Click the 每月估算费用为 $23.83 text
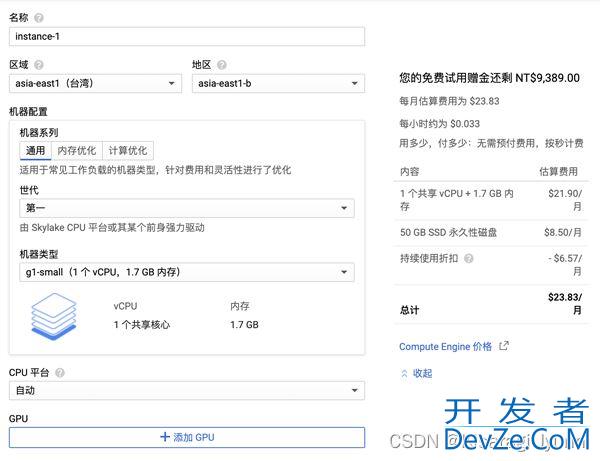 coord(449,101)
